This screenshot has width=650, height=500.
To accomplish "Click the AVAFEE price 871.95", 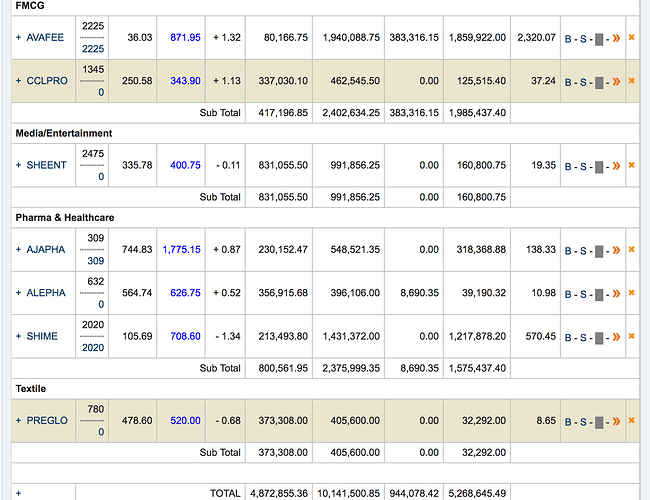I will 185,37.
